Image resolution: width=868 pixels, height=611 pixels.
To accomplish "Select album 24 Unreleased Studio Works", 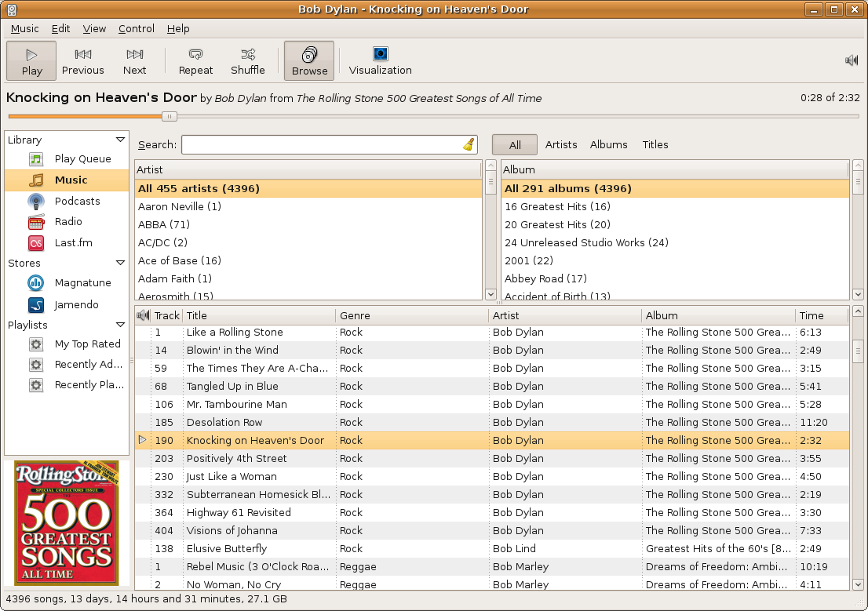I will click(x=675, y=242).
